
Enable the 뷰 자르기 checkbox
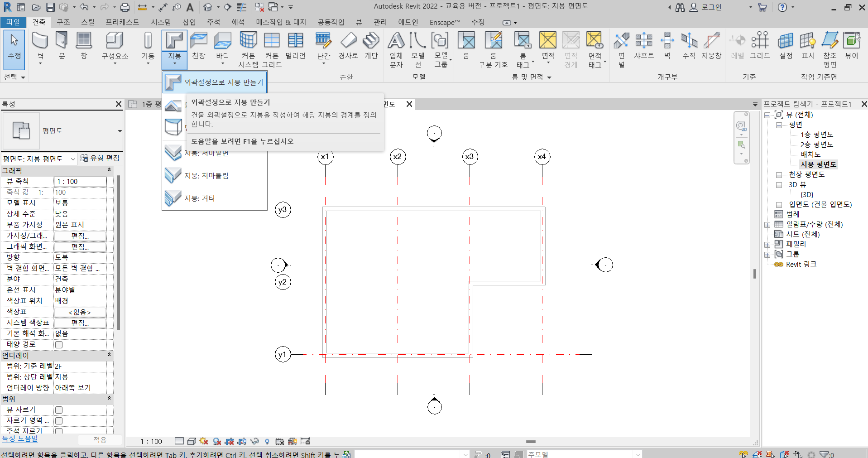[x=58, y=410]
